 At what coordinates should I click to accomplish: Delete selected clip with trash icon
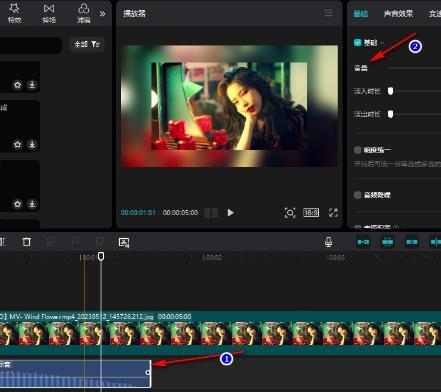point(27,242)
